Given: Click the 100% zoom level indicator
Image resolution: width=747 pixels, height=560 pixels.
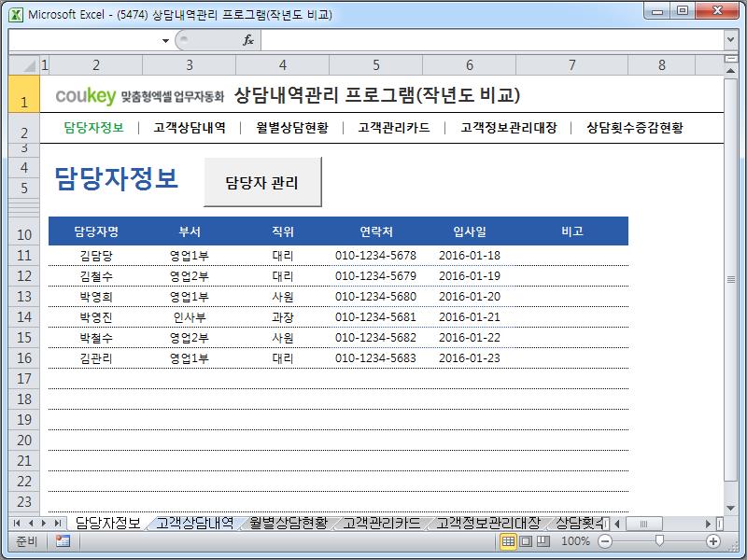Looking at the screenshot, I should pyautogui.click(x=575, y=541).
